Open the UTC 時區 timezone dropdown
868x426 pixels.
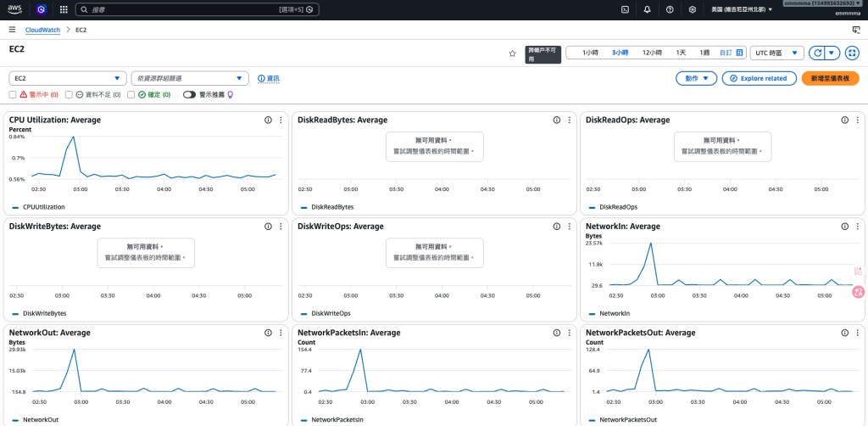[x=776, y=53]
